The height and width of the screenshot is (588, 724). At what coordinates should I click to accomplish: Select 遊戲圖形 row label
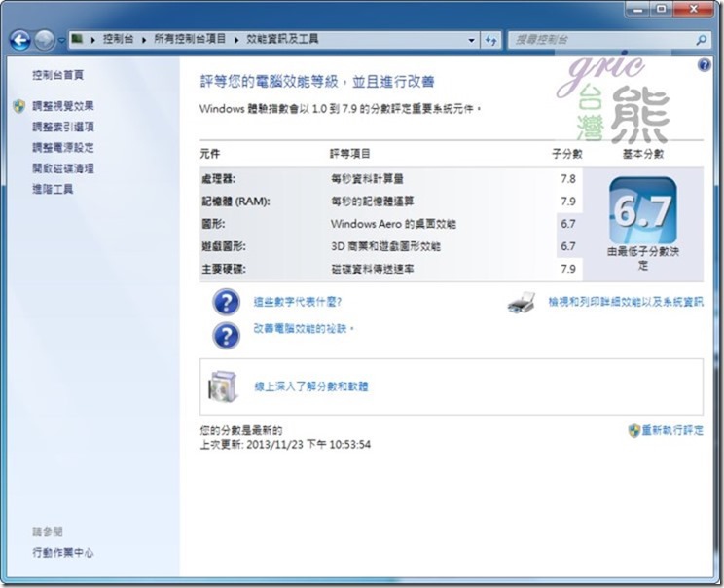pos(224,246)
